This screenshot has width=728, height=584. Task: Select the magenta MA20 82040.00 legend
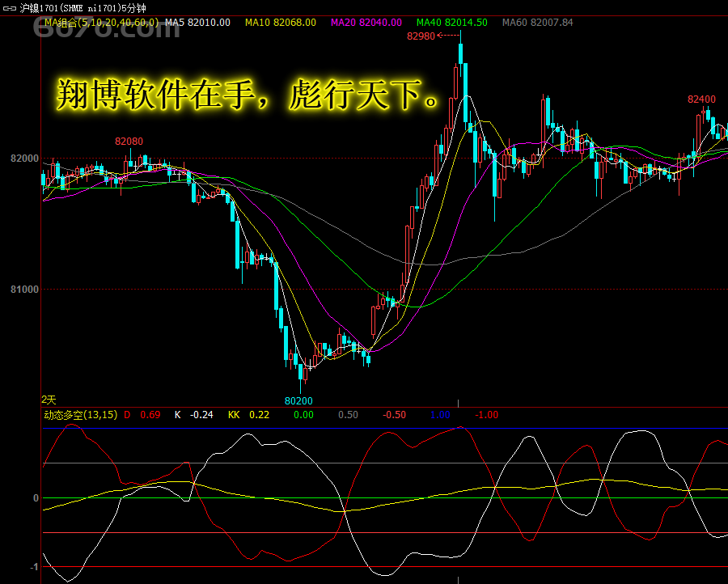click(366, 23)
